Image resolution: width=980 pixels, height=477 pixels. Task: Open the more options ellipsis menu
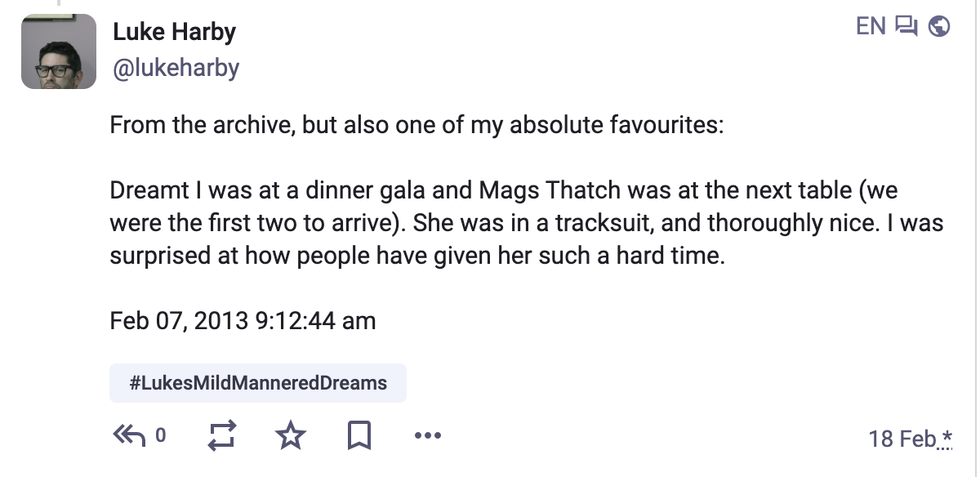tap(427, 435)
